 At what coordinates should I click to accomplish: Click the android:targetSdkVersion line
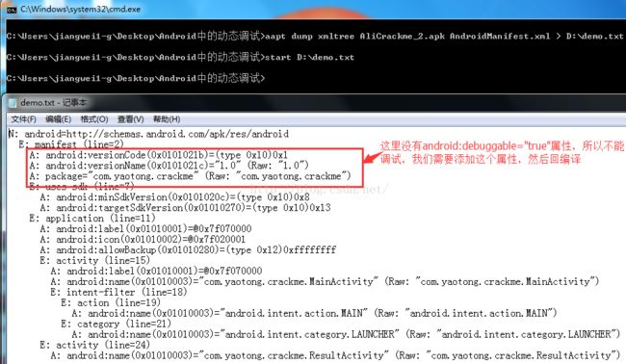tap(185, 208)
